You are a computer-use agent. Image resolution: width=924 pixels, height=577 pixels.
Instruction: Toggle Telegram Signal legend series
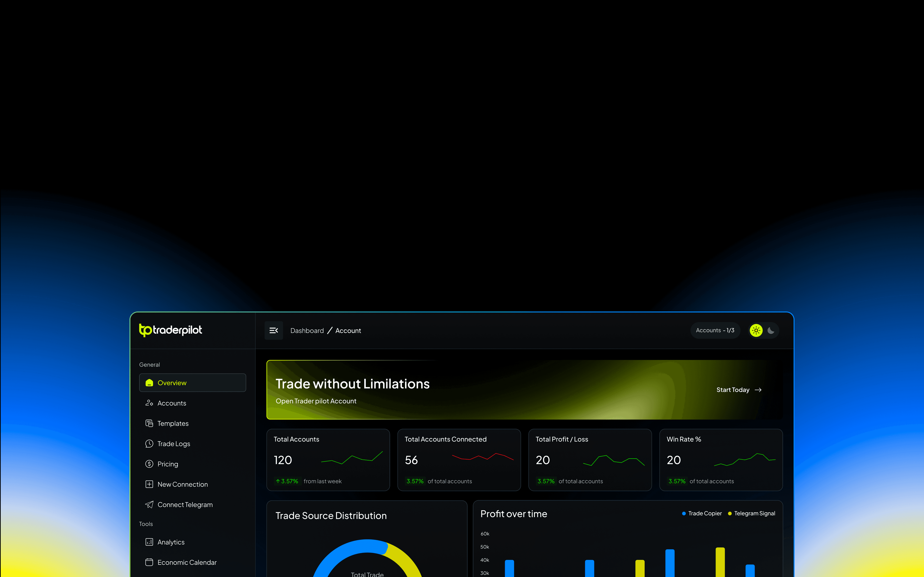click(x=751, y=513)
